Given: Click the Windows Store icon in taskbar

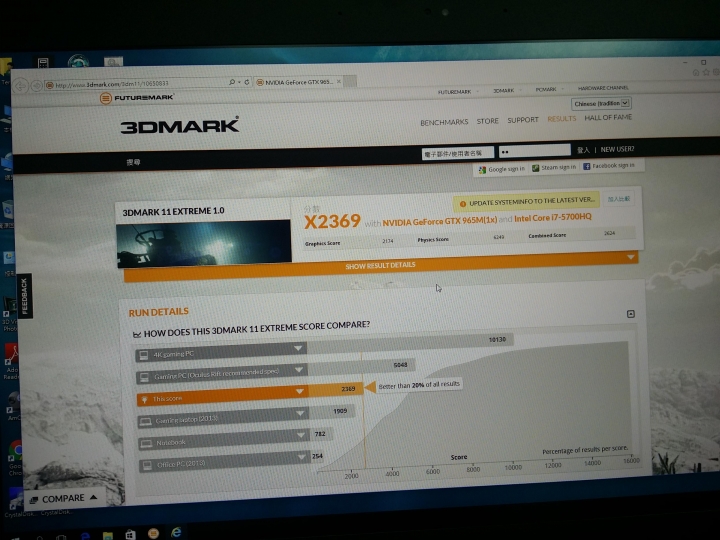Looking at the screenshot, I should (x=130, y=534).
